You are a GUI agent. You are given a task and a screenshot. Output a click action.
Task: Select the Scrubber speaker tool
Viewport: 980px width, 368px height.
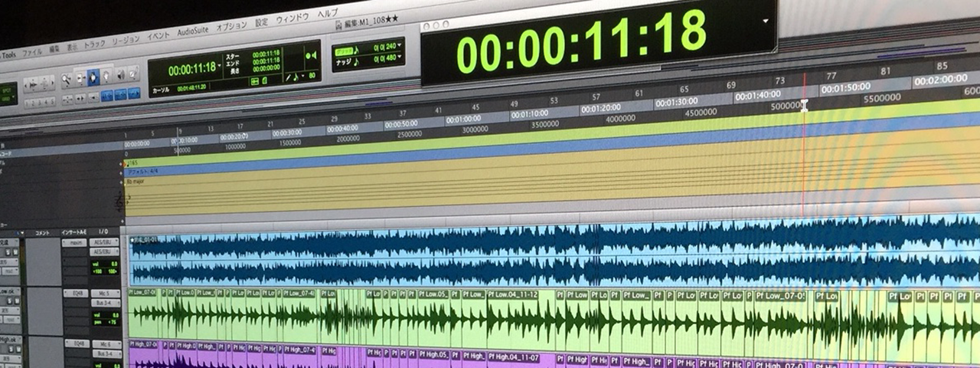click(119, 75)
